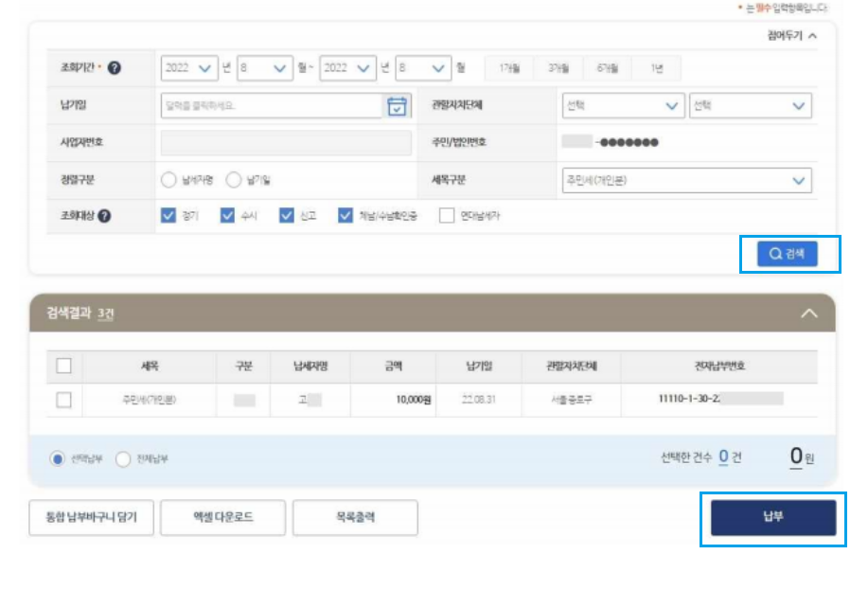Open the 조회대상 help question-mark icon
Image resolution: width=868 pixels, height=590 pixels.
pyautogui.click(x=104, y=216)
